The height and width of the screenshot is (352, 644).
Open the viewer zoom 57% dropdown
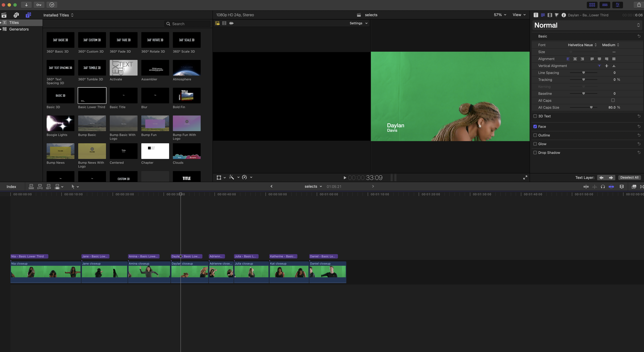pyautogui.click(x=500, y=15)
